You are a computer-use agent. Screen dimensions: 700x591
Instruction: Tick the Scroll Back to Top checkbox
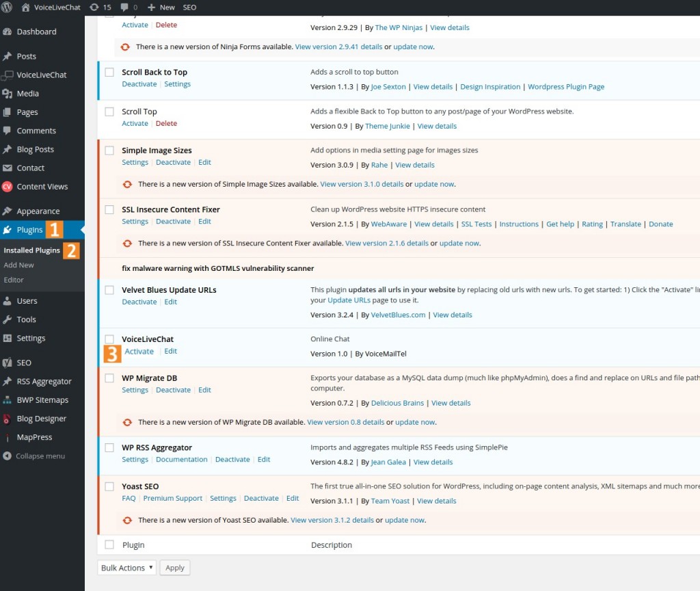coord(109,73)
